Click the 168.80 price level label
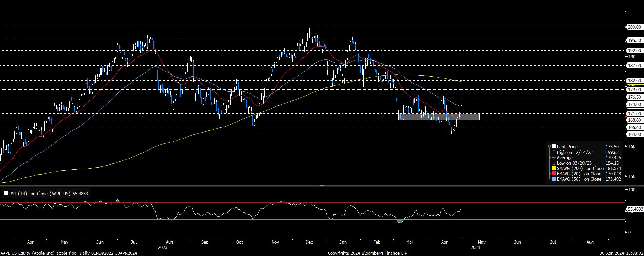This screenshot has height=256, width=644. (x=634, y=120)
